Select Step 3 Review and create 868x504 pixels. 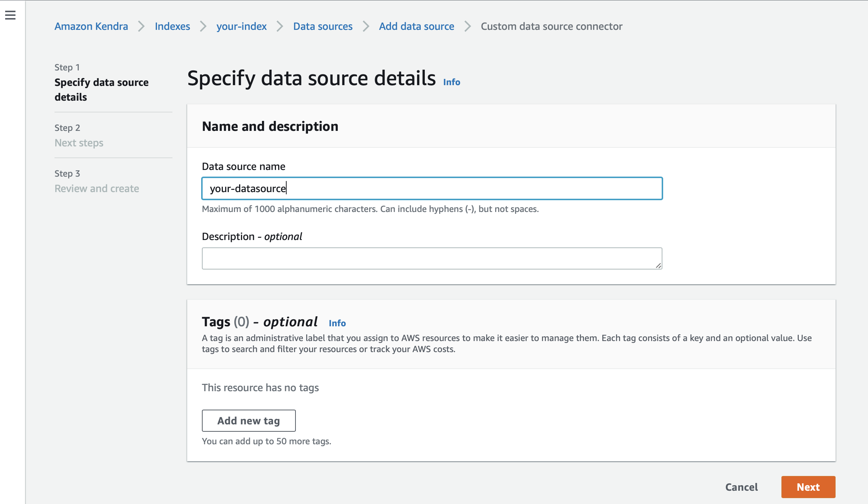(x=97, y=188)
